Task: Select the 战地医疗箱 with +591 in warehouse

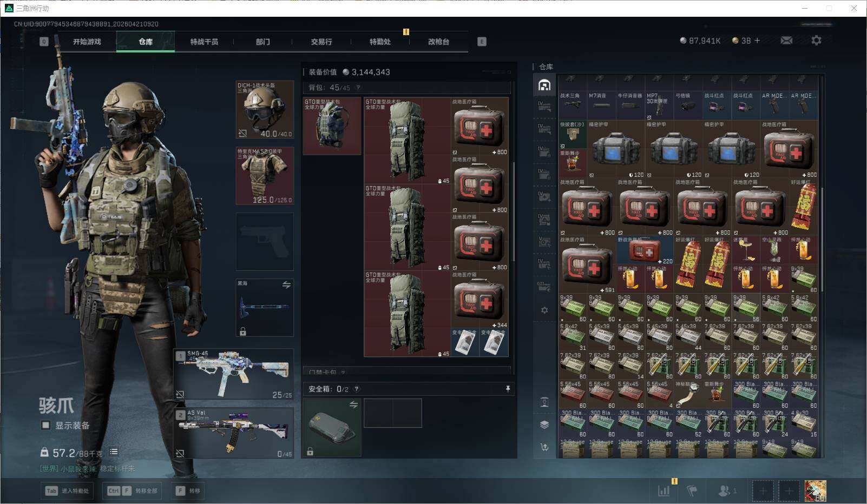Action: tap(587, 264)
